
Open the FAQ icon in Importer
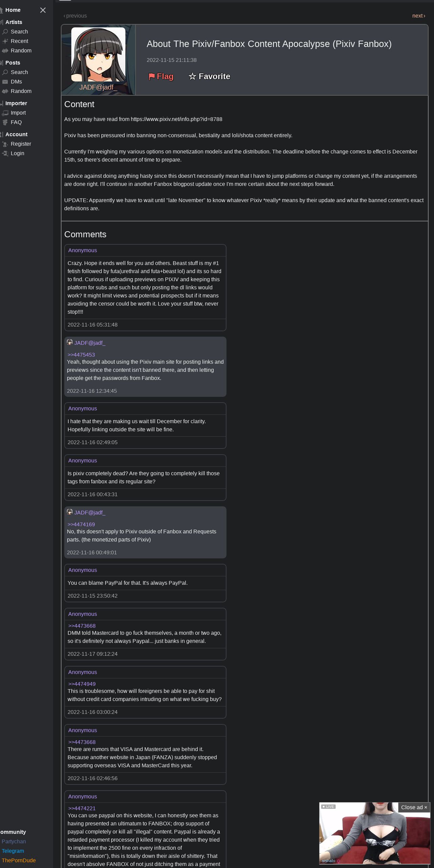pyautogui.click(x=5, y=122)
